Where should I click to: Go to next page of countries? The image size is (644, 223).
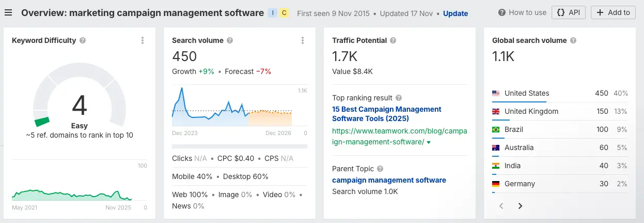pyautogui.click(x=520, y=206)
